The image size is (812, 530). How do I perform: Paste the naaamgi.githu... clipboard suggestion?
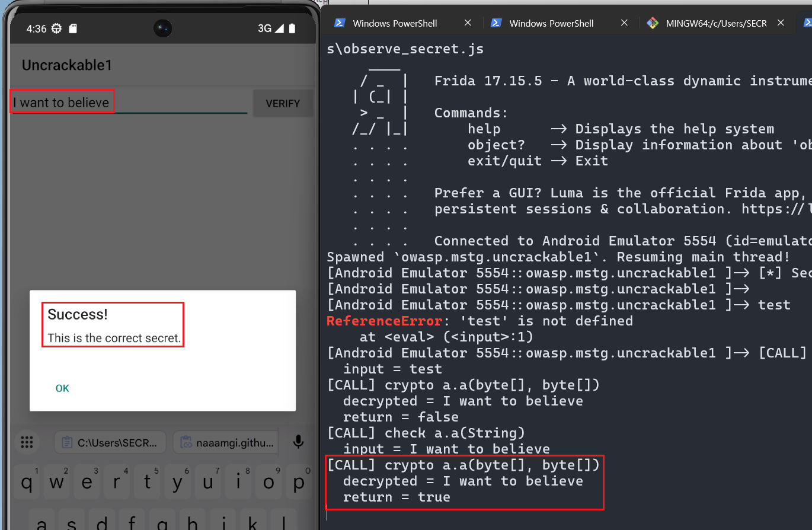(x=226, y=442)
